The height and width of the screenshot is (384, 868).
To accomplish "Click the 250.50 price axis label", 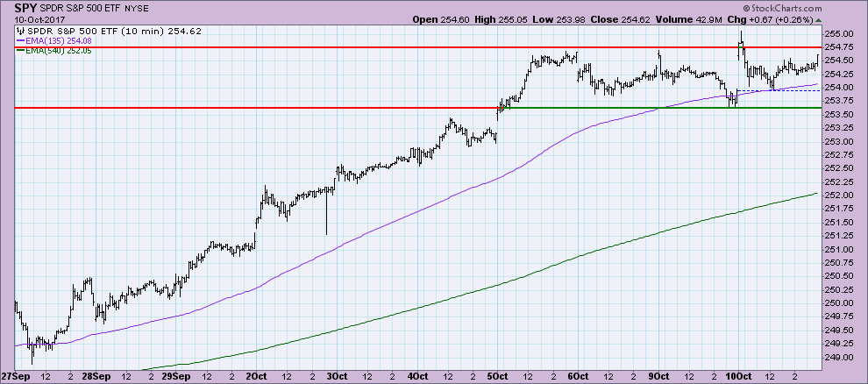I will tap(841, 276).
